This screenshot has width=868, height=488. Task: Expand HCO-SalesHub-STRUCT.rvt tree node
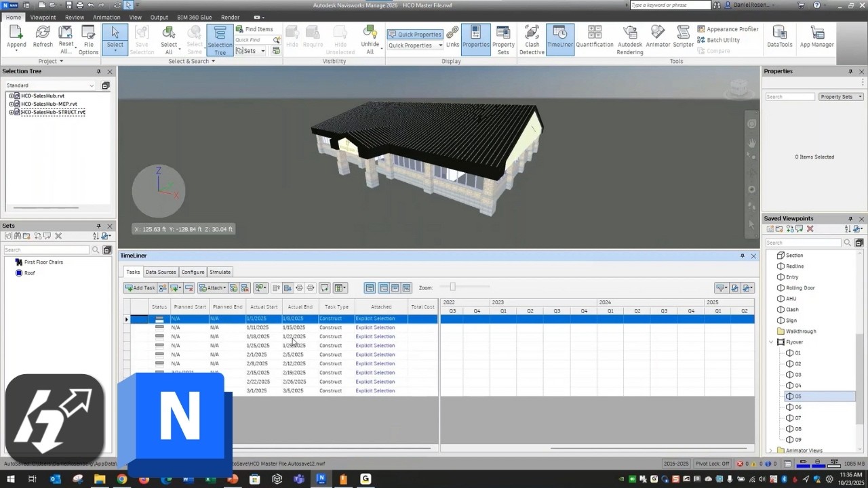12,113
